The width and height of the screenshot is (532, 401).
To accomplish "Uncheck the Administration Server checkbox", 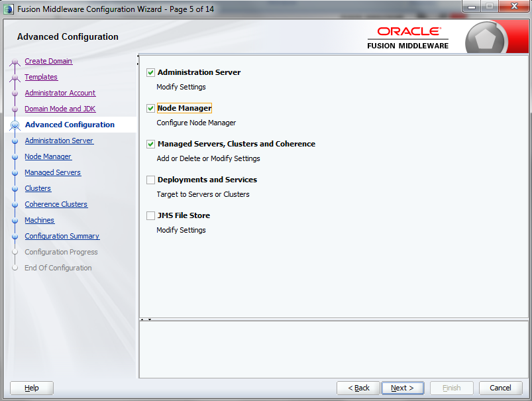I will tap(150, 72).
